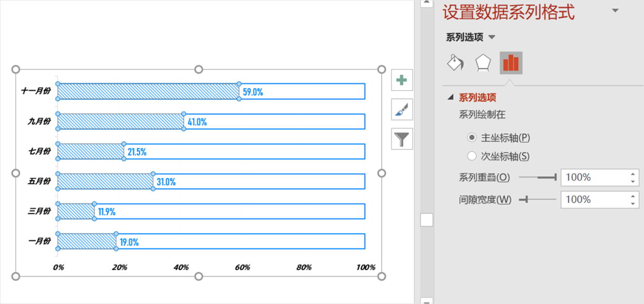Click the 间隙宽度 percentage input field
The width and height of the screenshot is (644, 304).
point(593,199)
